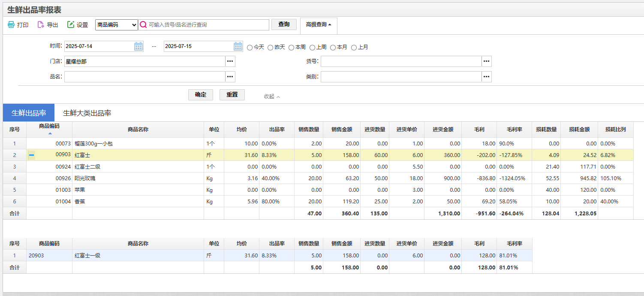The height and width of the screenshot is (296, 644).
Task: Toggle the 高级查询 panel
Action: (319, 25)
